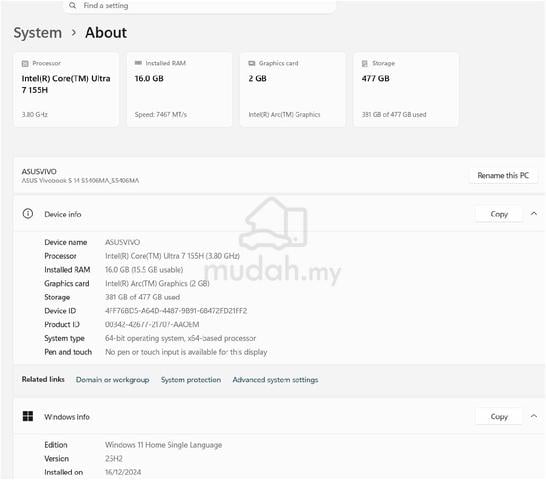Click the Storage drive icon
The width and height of the screenshot is (546, 480).
point(365,63)
